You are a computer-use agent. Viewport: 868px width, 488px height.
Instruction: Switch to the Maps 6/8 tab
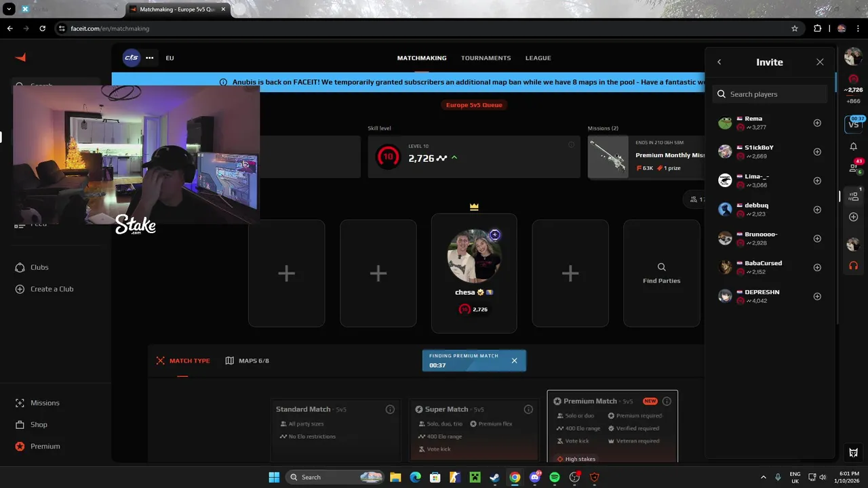tap(248, 361)
